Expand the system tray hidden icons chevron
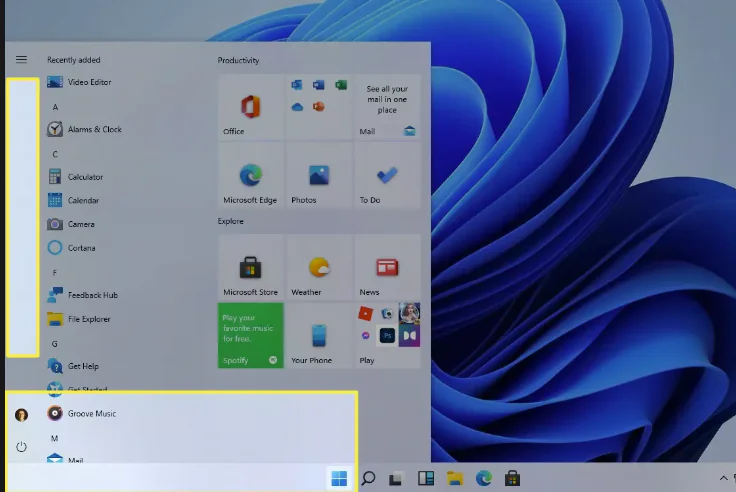The height and width of the screenshot is (492, 736). coord(724,478)
